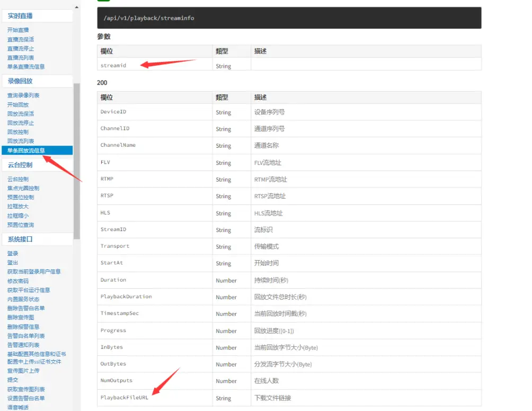Open the 内置服务状态 link
This screenshot has width=532, height=411.
pyautogui.click(x=23, y=299)
